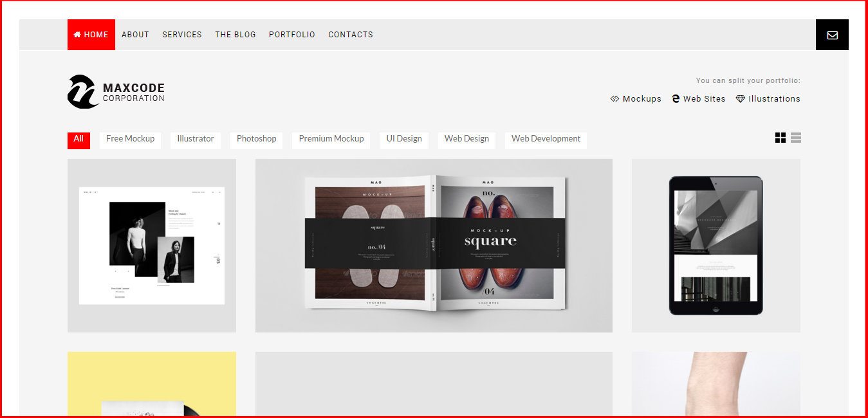Open the About menu item

(135, 35)
